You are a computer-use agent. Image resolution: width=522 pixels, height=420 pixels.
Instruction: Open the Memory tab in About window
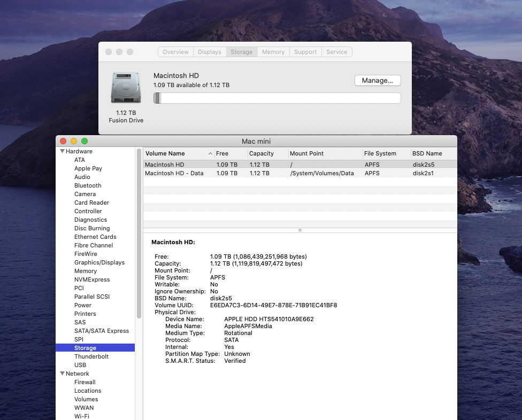273,52
